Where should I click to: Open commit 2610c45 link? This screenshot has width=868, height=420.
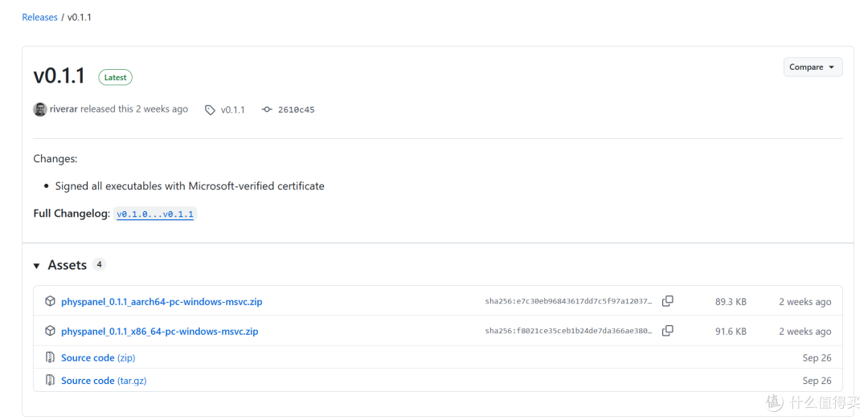(x=296, y=109)
